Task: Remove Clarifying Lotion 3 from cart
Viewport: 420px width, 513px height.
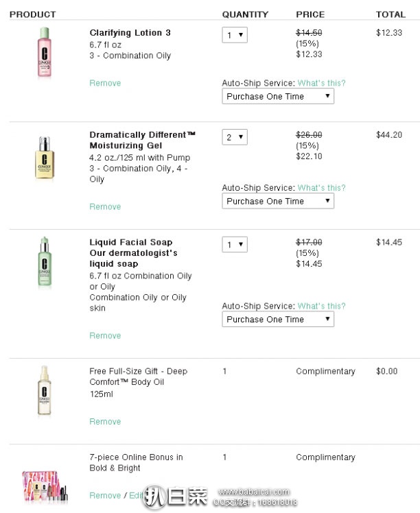Action: coord(105,83)
